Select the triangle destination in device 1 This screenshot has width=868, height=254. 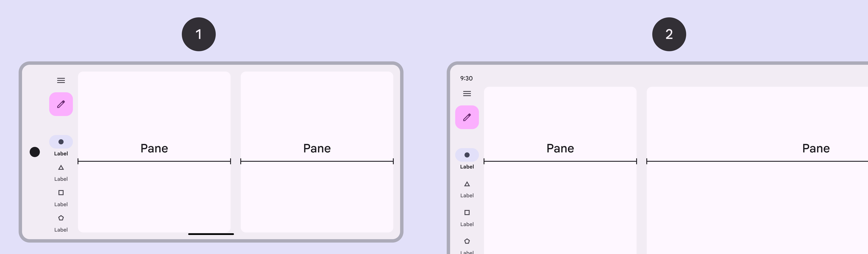[x=61, y=168]
